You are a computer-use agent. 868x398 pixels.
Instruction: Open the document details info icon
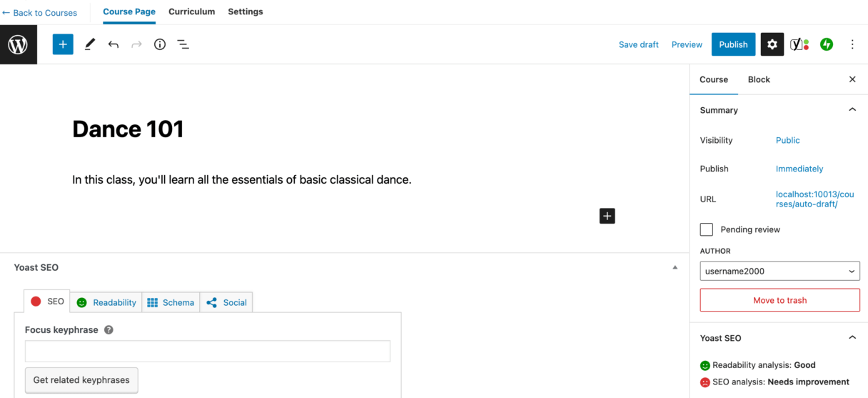160,44
